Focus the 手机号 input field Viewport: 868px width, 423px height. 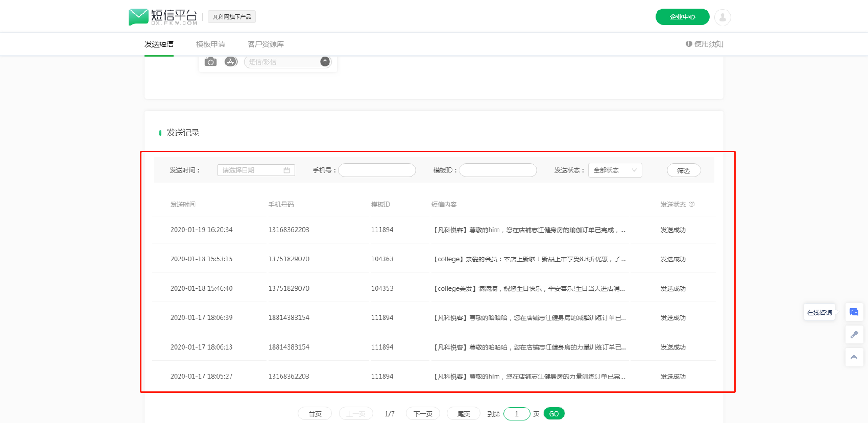point(377,170)
